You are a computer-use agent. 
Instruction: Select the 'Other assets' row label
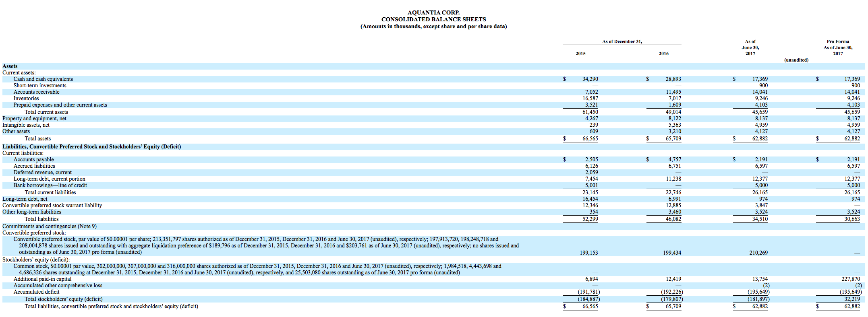click(16, 132)
